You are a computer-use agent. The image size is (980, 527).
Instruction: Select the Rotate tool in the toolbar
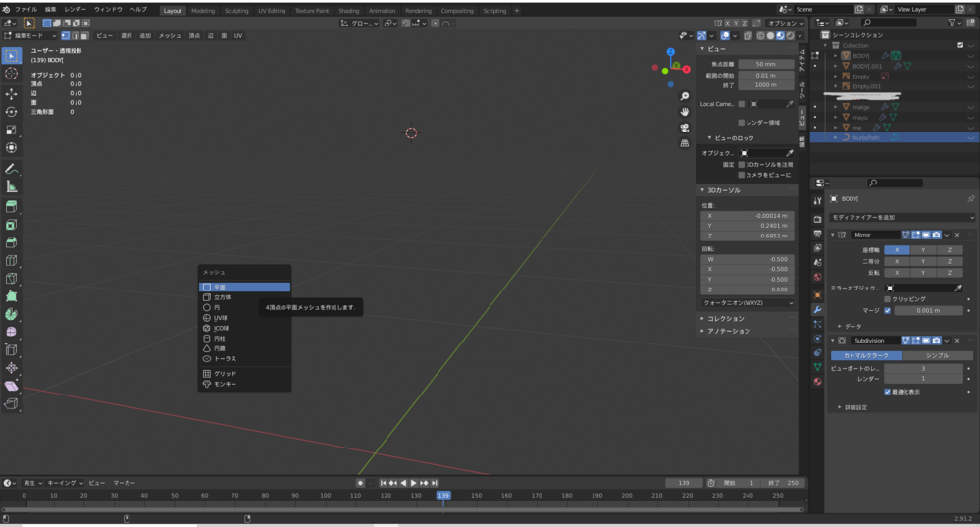pos(12,112)
